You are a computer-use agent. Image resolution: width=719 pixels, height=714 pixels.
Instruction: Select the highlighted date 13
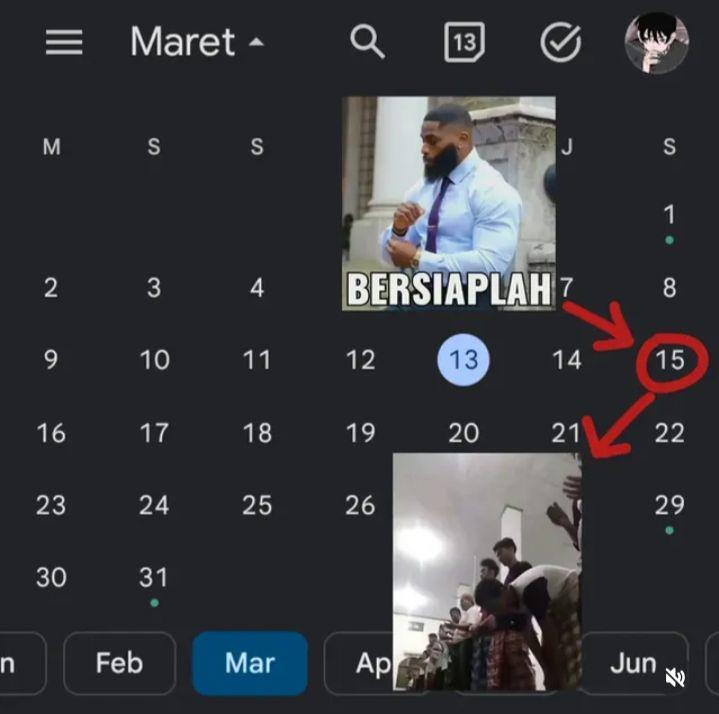coord(464,360)
